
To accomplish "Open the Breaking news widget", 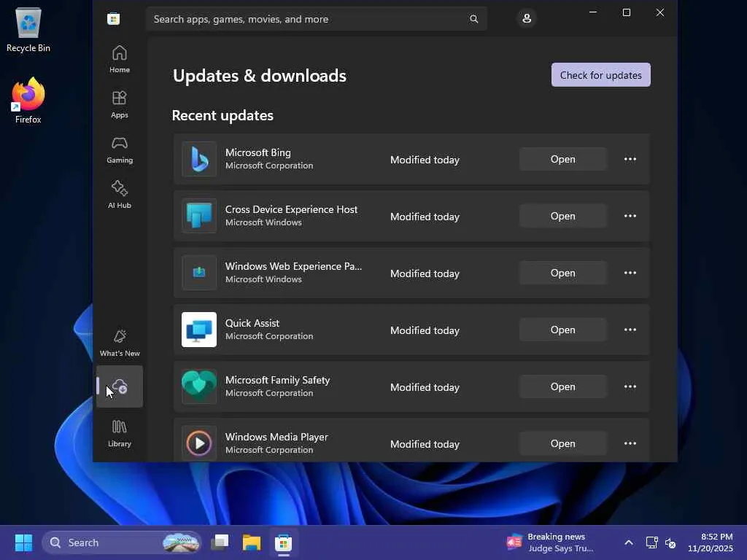I will (549, 542).
